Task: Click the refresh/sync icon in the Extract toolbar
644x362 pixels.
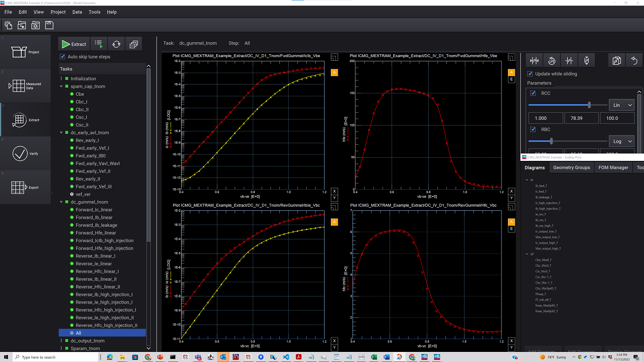Action: [x=116, y=44]
